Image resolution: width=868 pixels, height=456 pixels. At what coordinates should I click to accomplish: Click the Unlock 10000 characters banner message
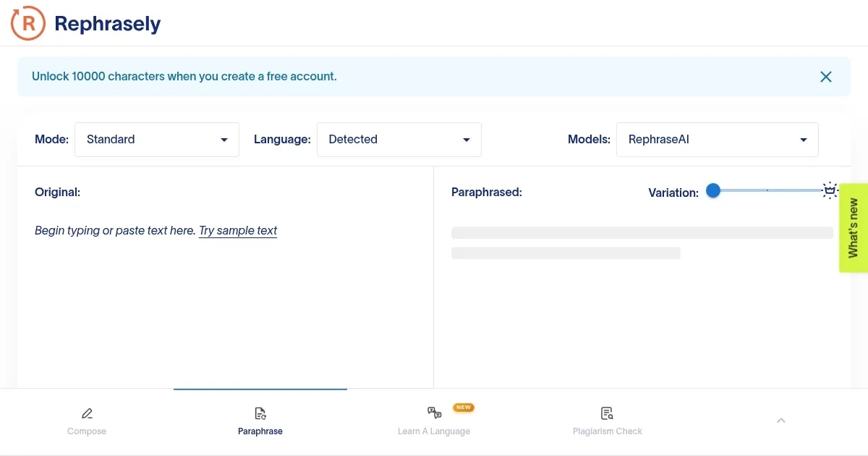coord(184,77)
